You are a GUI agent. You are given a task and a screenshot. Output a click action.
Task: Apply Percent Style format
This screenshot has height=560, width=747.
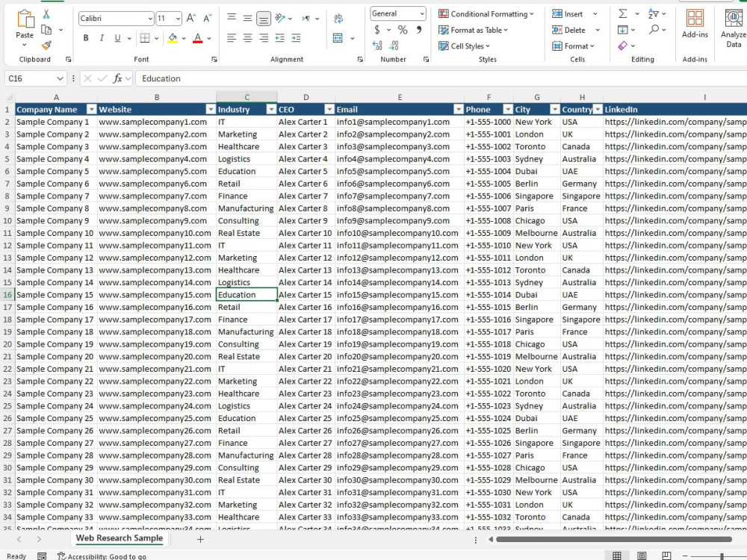coord(403,30)
